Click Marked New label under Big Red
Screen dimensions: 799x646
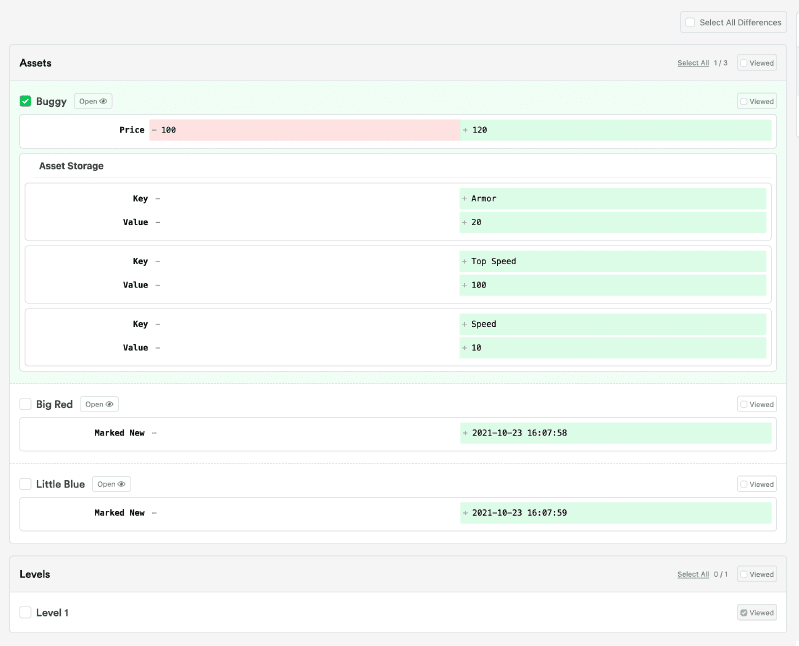[x=120, y=433]
